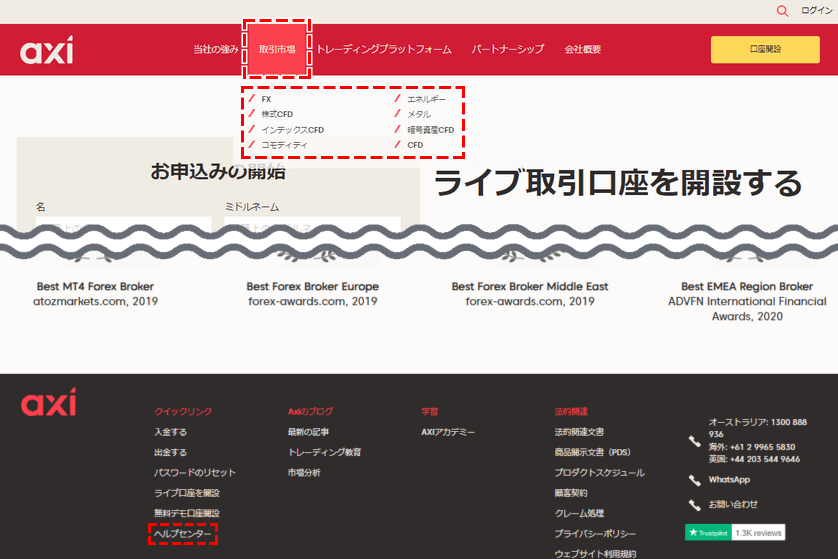Screen dimensions: 838x559
Task: Select FX in the dropdown
Action: [266, 99]
